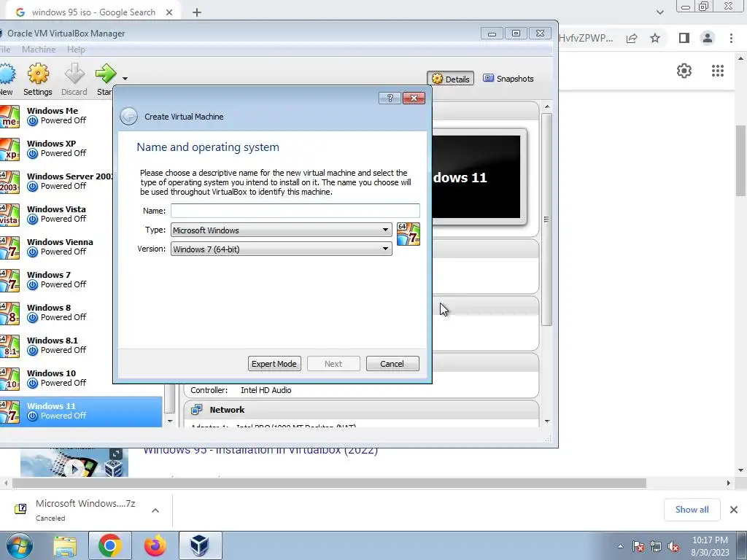Click the video thumbnail in search results
This screenshot has width=747, height=560.
(x=74, y=462)
